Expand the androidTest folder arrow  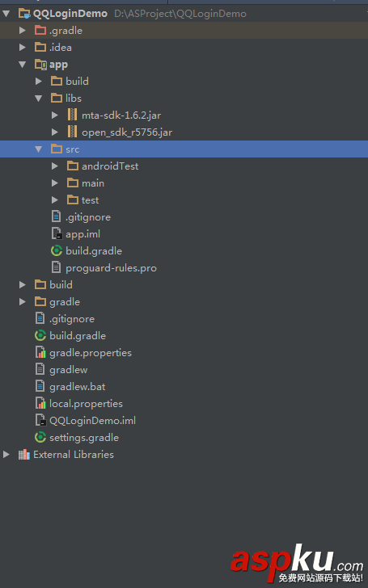[55, 166]
